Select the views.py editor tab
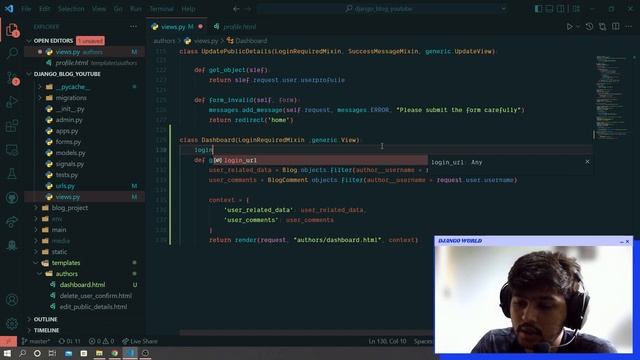 [x=177, y=27]
